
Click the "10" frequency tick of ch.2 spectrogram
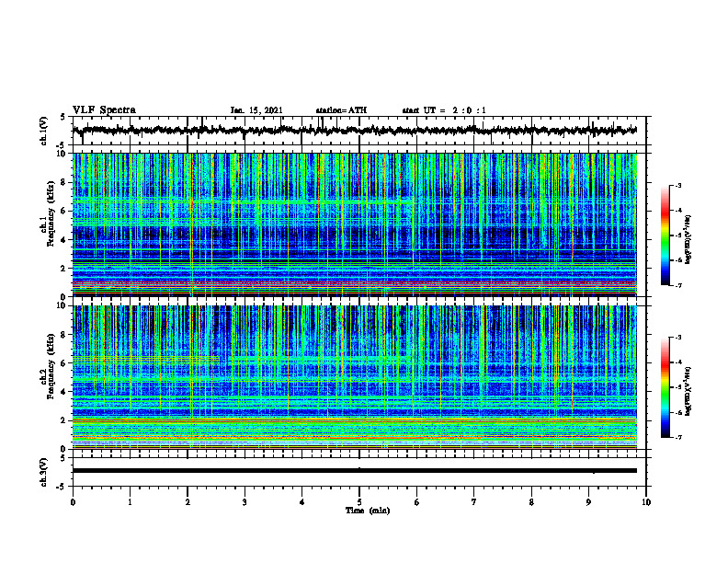pyautogui.click(x=62, y=305)
